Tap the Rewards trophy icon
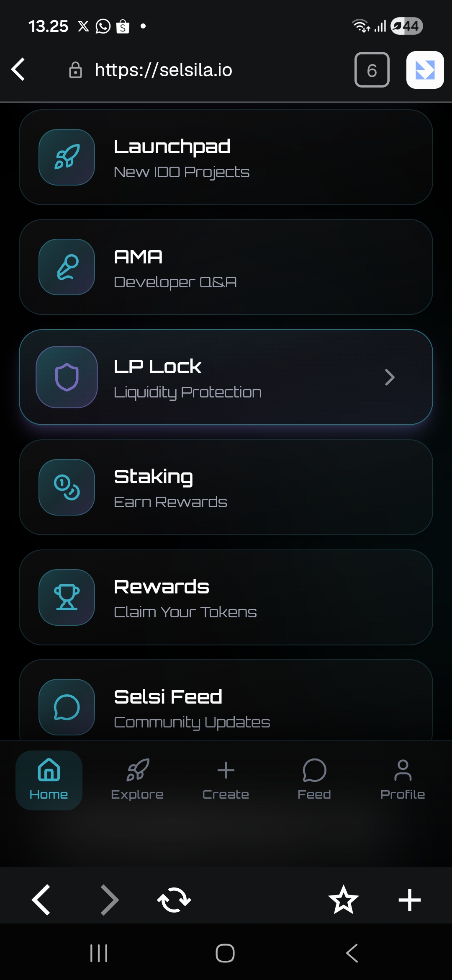Screen dimensions: 452x980 [67, 597]
